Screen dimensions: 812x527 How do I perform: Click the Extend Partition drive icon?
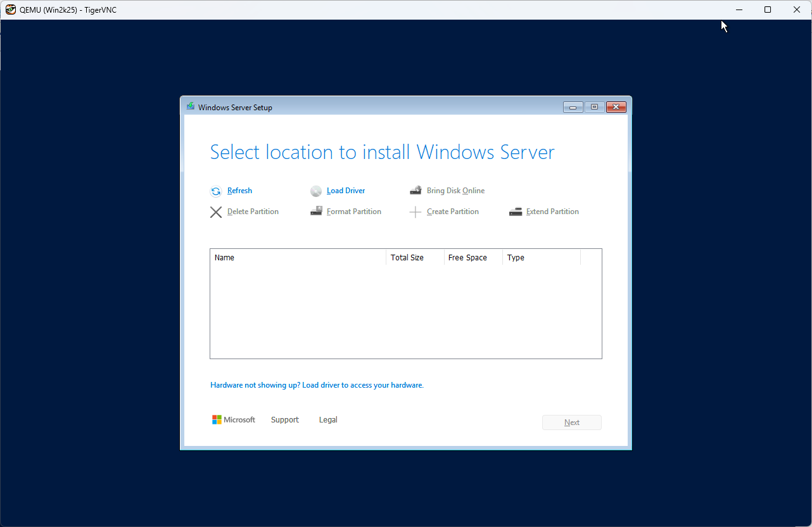(x=516, y=212)
